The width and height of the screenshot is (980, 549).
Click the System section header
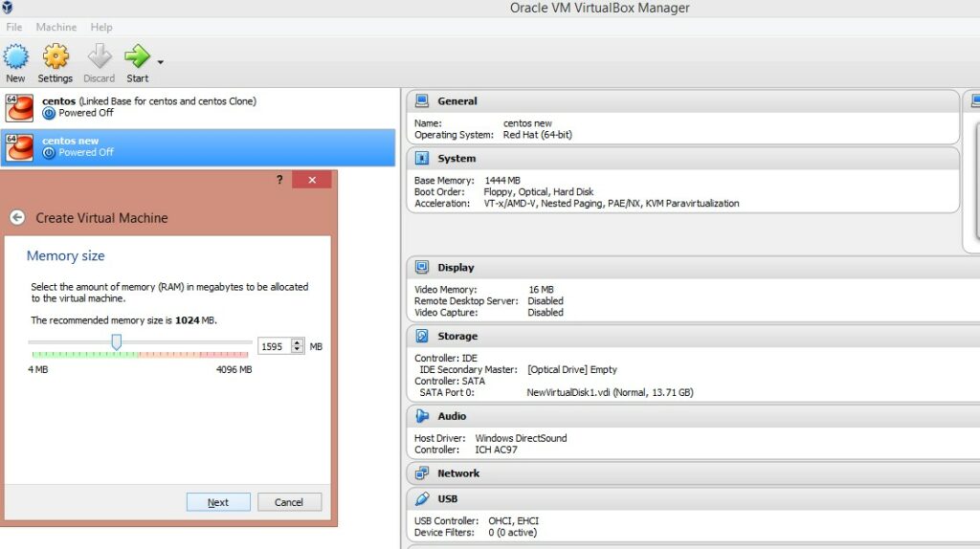[682, 159]
